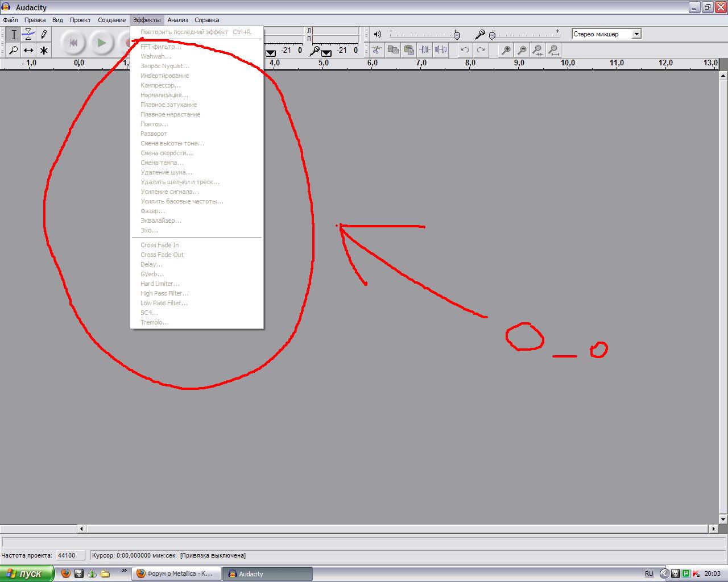The height and width of the screenshot is (582, 728).
Task: Enable the Draw pencil tool
Action: point(44,35)
